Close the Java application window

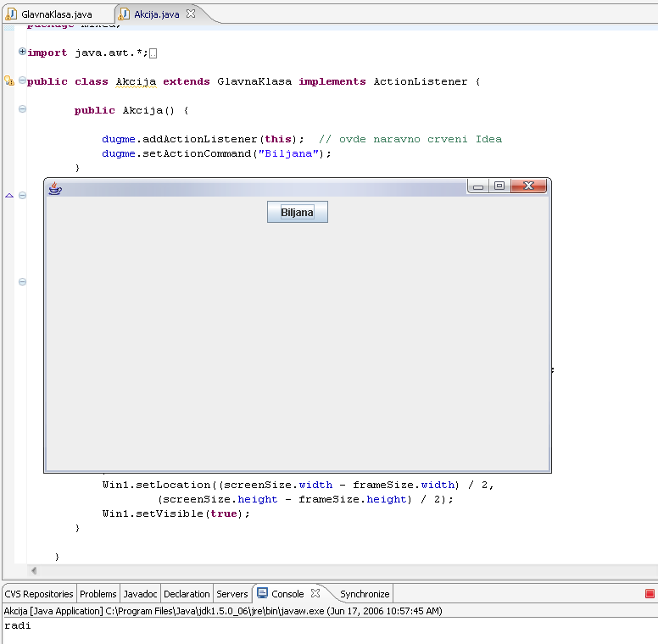coord(529,186)
